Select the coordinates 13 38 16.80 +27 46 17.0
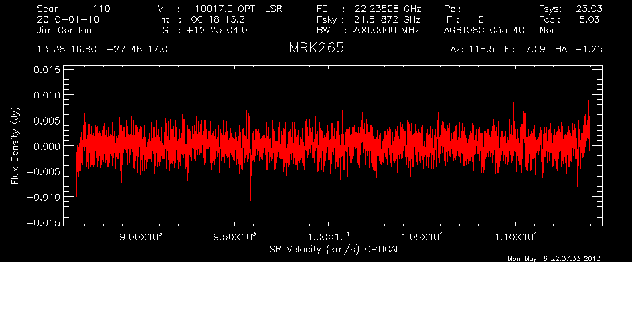This screenshot has width=644, height=328. [x=102, y=50]
